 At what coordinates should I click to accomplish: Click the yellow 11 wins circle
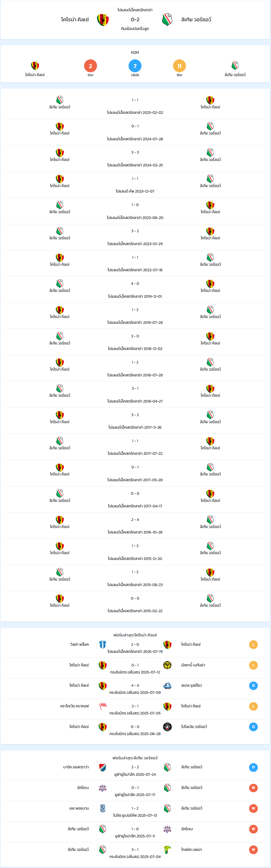(179, 66)
